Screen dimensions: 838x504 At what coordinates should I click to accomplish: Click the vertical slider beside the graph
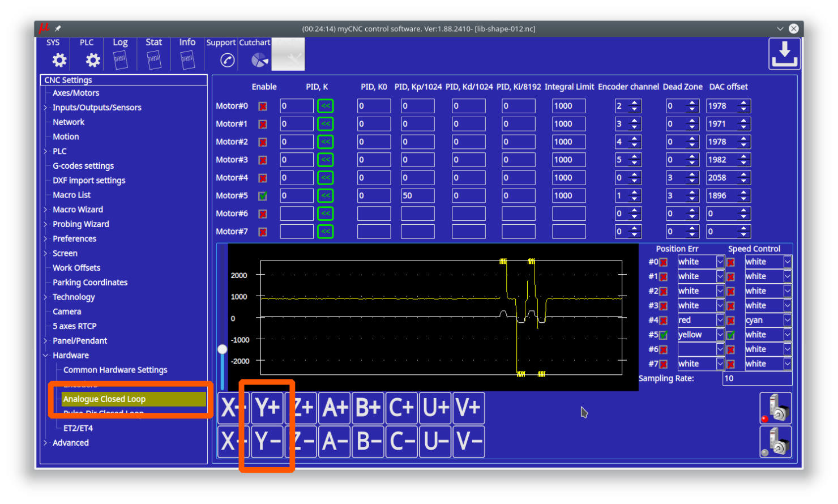click(223, 349)
